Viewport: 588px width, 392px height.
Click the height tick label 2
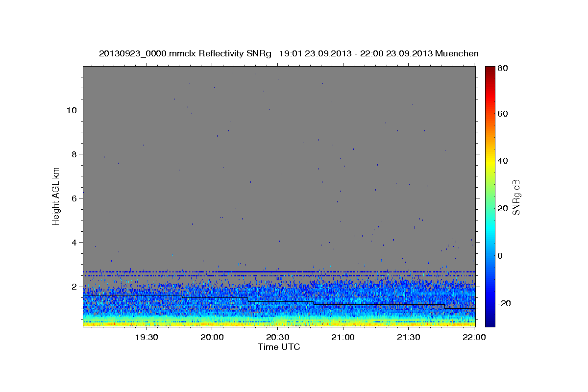pos(75,286)
